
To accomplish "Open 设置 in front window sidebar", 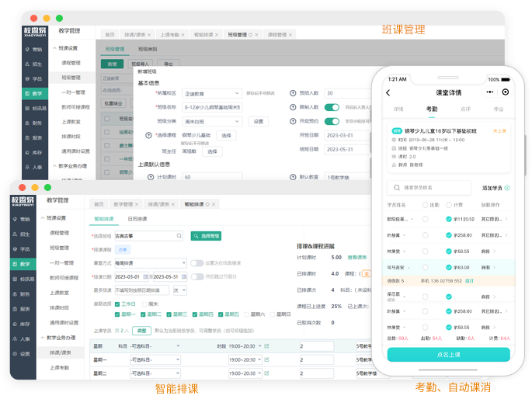I will pyautogui.click(x=22, y=354).
